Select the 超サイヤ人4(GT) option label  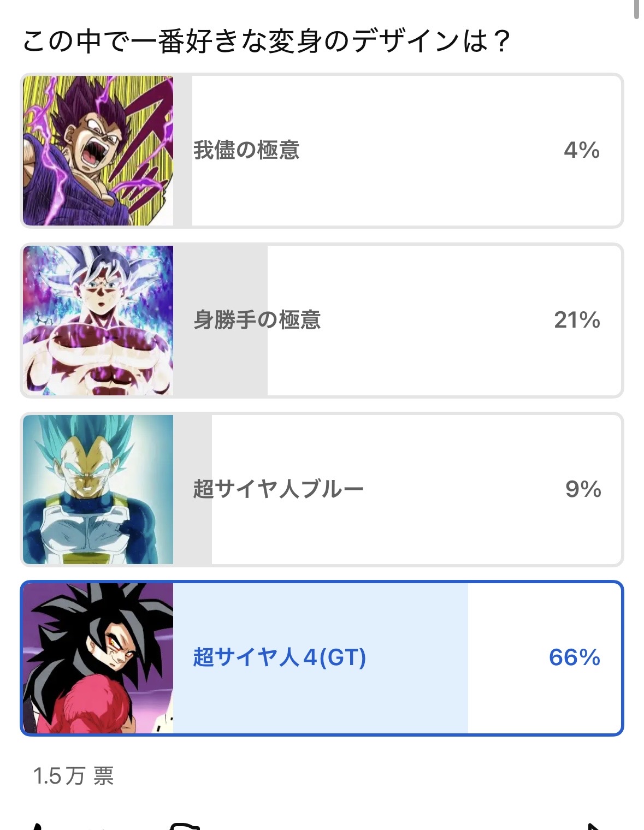tap(279, 657)
